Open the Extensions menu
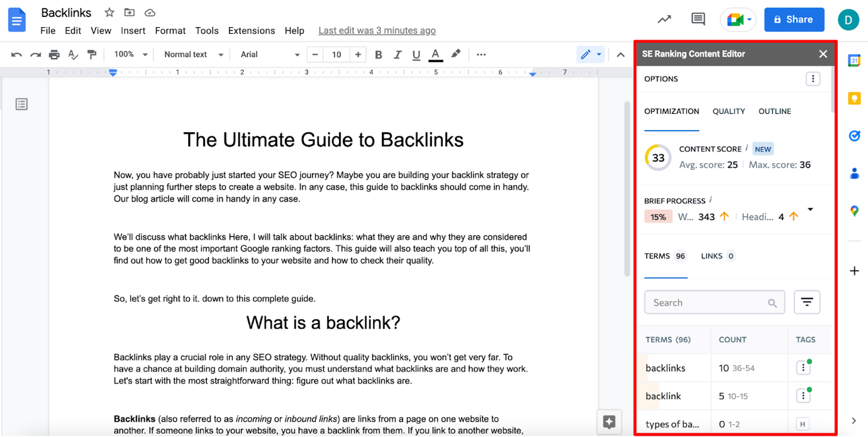 tap(252, 31)
